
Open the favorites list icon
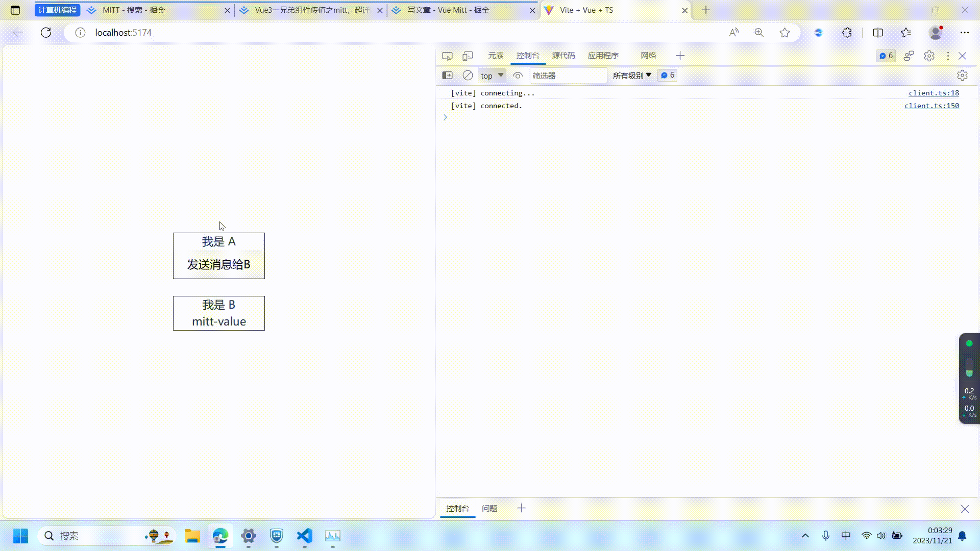pos(906,33)
